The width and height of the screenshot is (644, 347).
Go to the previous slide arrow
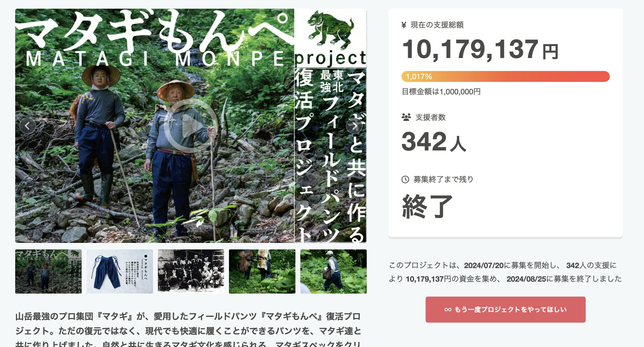(x=27, y=126)
